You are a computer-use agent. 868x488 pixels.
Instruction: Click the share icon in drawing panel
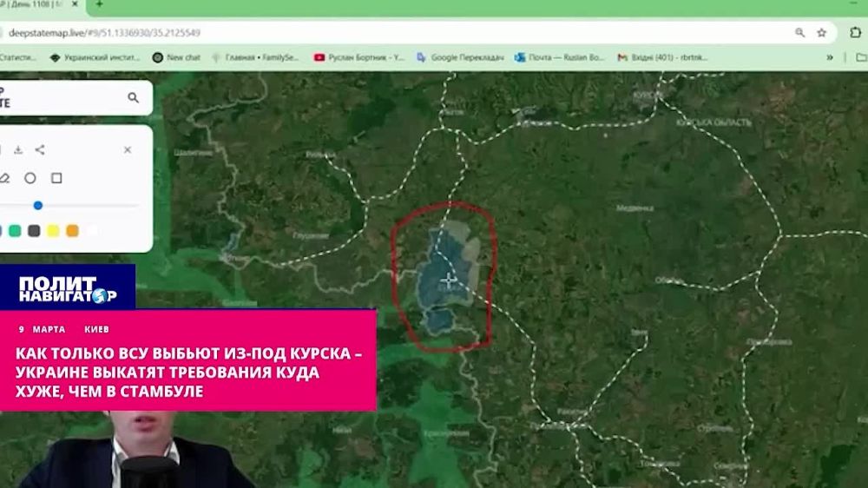(x=40, y=149)
